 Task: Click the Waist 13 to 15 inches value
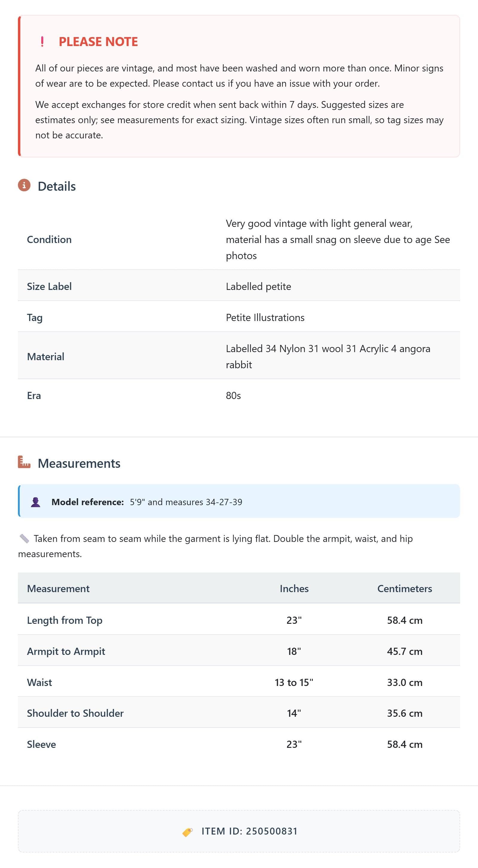coord(294,682)
